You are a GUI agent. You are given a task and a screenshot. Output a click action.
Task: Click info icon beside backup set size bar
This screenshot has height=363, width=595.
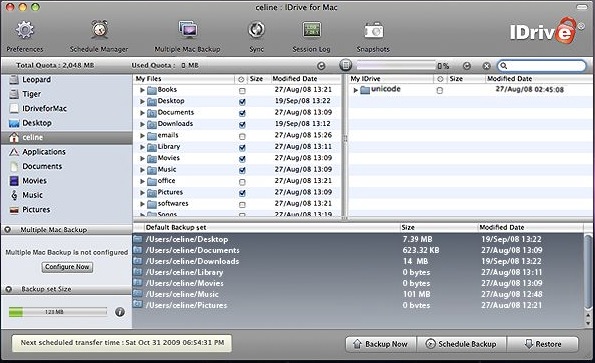click(x=120, y=312)
